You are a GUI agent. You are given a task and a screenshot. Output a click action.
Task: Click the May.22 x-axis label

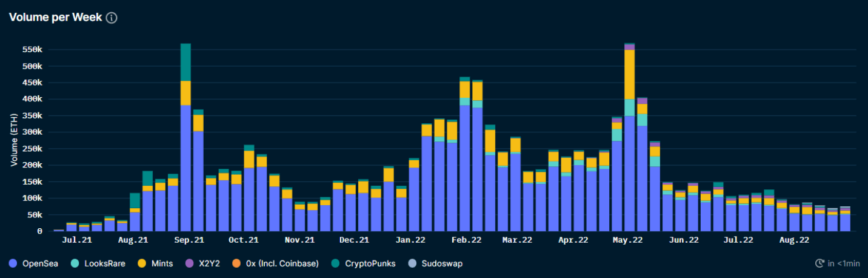click(x=627, y=240)
